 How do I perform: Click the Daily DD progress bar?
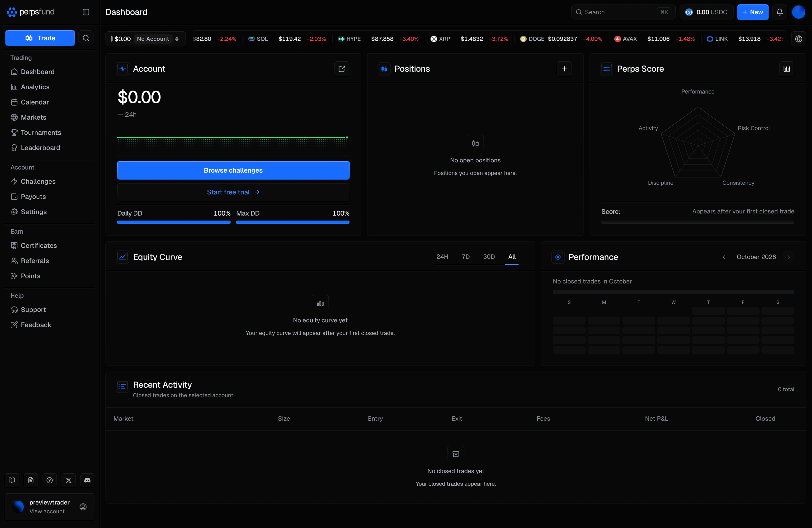point(174,222)
